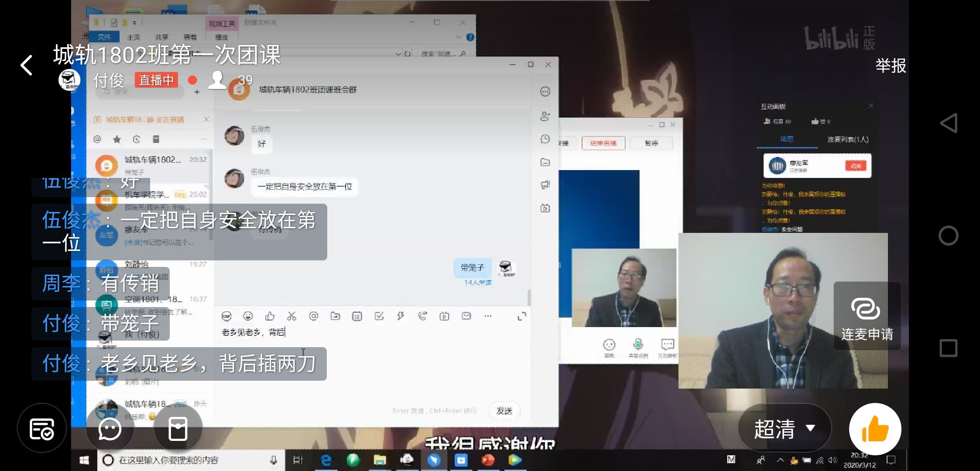Select the 城轨车辆1802 conversation in chat list
The image size is (980, 471).
(x=150, y=166)
